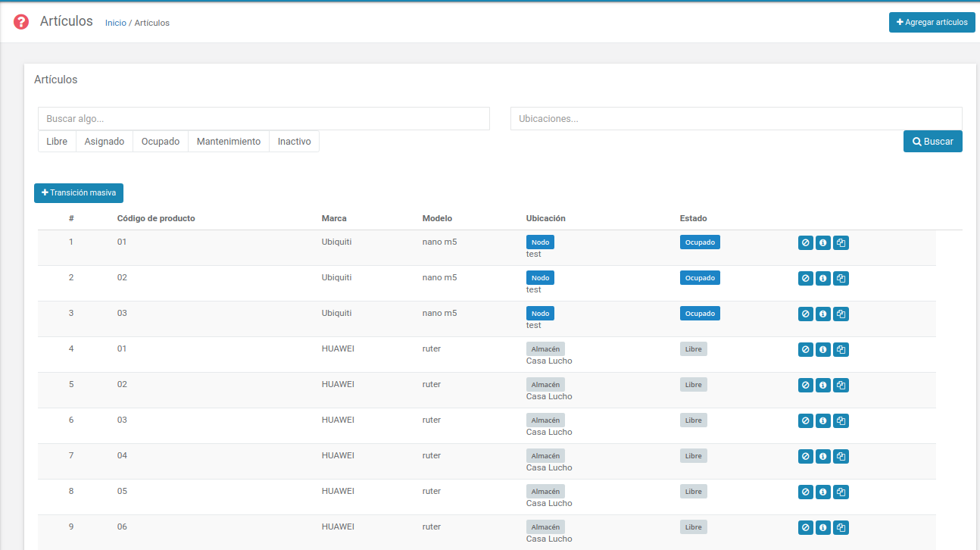Click product code 04 in row 7
Viewport: 980px width, 550px height.
click(x=122, y=455)
